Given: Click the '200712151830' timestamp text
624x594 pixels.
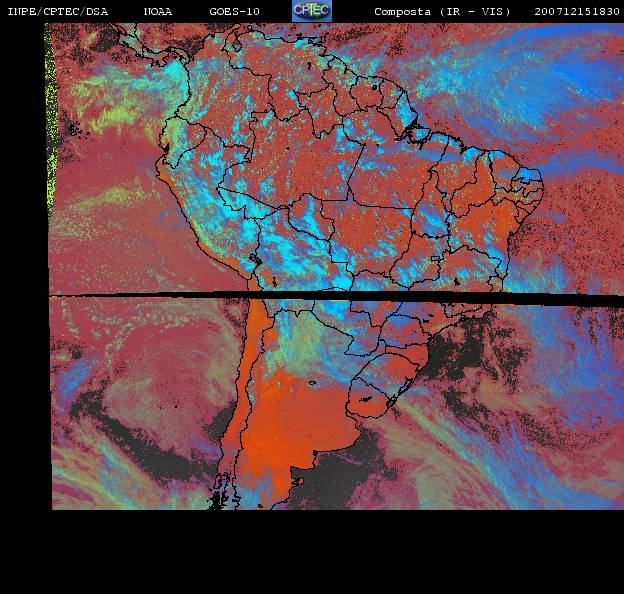Looking at the screenshot, I should coord(577,12).
